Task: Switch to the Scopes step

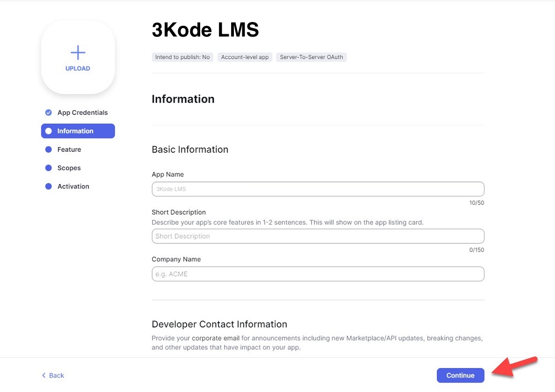Action: (69, 168)
